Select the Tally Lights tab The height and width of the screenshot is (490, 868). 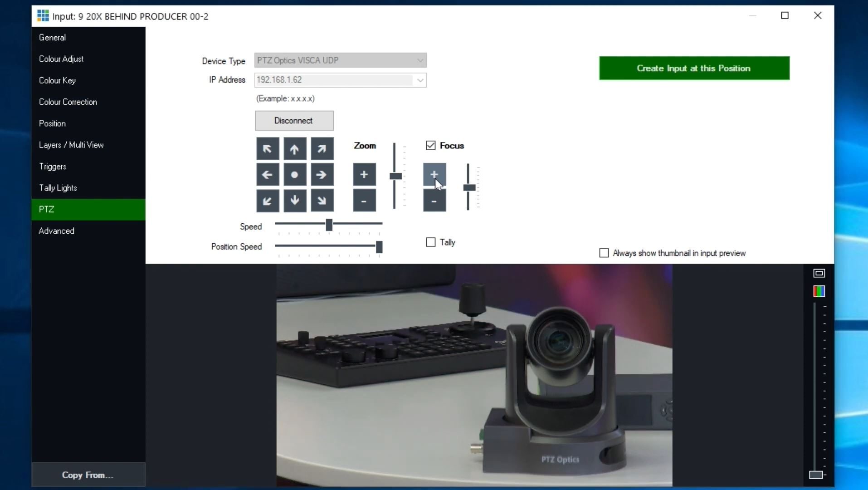point(88,188)
